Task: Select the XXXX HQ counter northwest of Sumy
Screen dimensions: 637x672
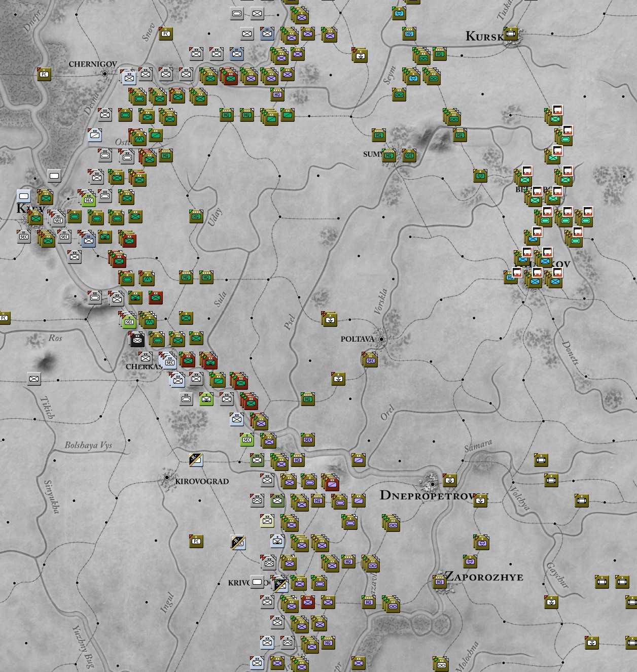Action: coord(378,135)
